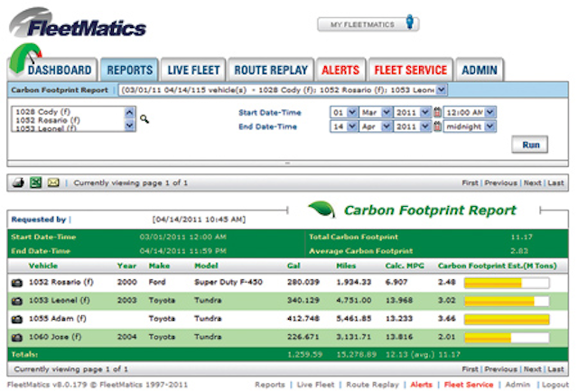Click the carbon footprint bar for 1052 Rosario
Screen dimensions: 578x392
507,283
